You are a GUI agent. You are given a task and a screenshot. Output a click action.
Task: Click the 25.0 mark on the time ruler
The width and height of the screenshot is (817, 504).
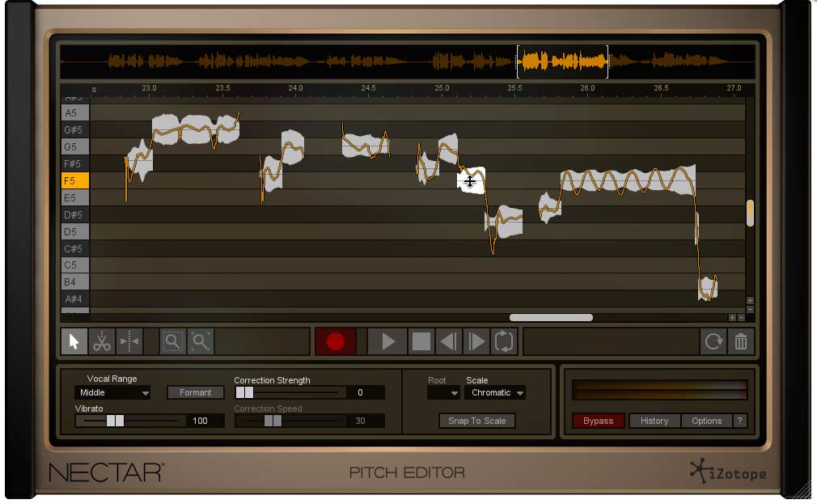tap(442, 88)
